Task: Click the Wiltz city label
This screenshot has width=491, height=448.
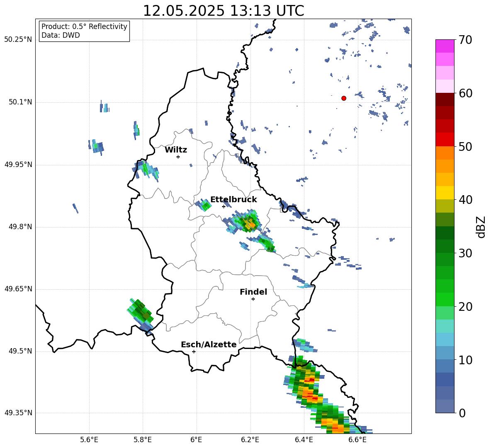Action: point(176,150)
